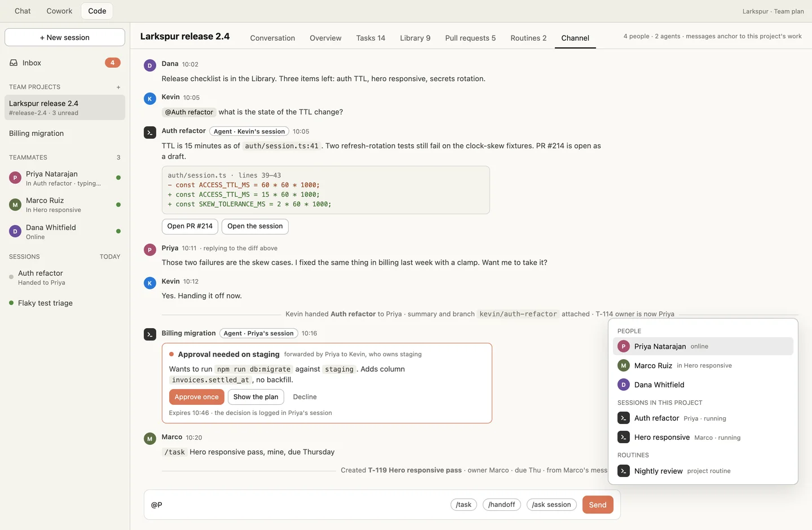This screenshot has height=530, width=812.
Task: Pick Dana Whitfield's avatar in mention popup
Action: pos(624,385)
